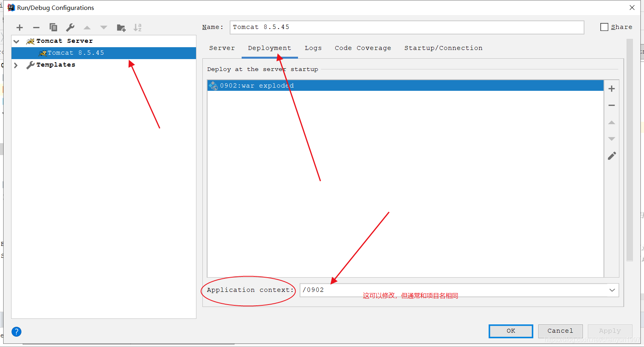The height and width of the screenshot is (347, 644).
Task: Select Tomcat Server label in the tree
Action: tap(65, 41)
